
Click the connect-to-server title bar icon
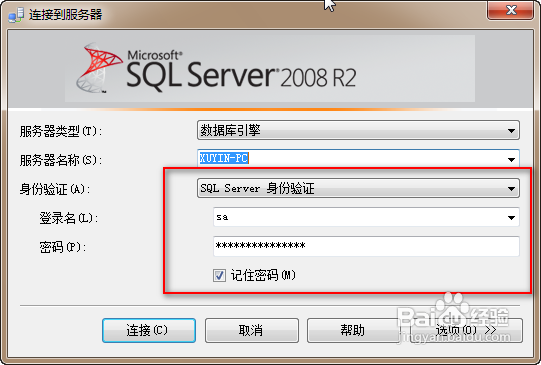16,15
